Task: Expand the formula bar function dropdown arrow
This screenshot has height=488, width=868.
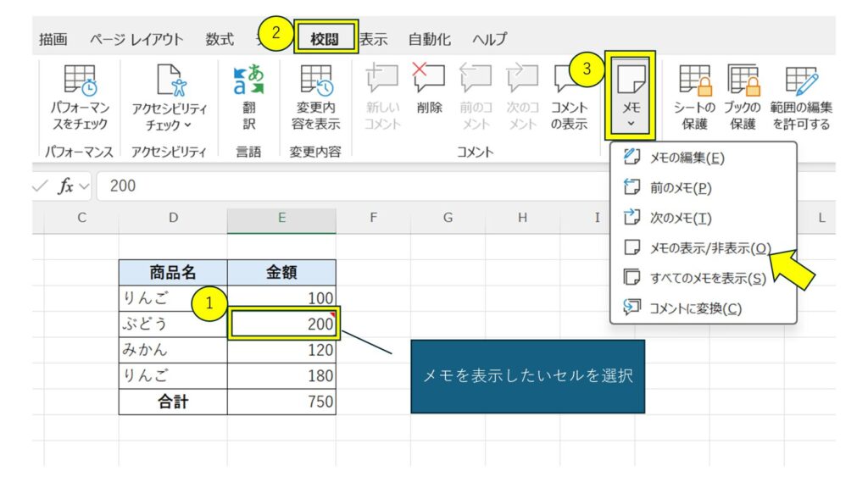Action: click(x=85, y=186)
